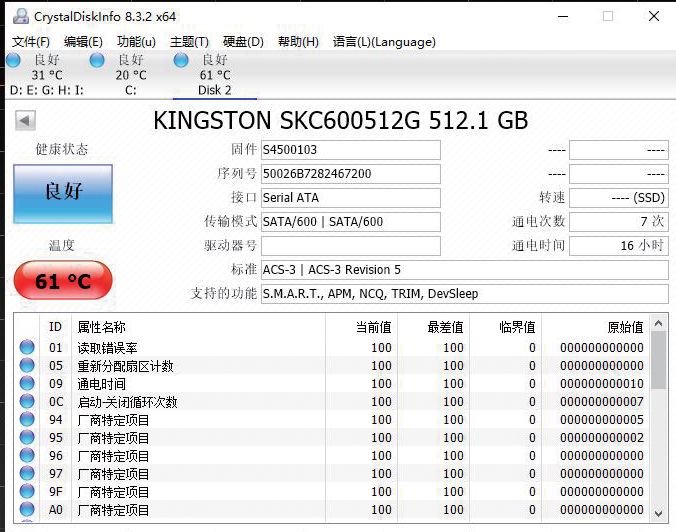Click the interface field Serial ATA

coord(351,198)
